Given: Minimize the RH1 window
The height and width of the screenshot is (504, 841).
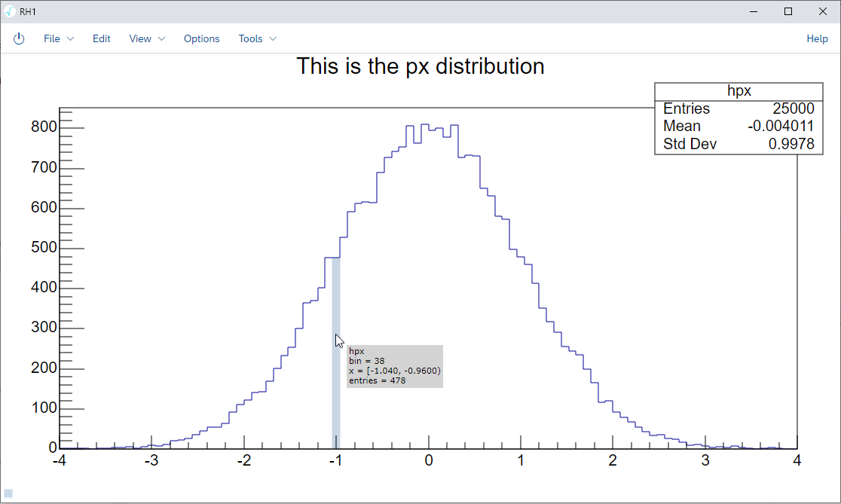Looking at the screenshot, I should point(754,11).
